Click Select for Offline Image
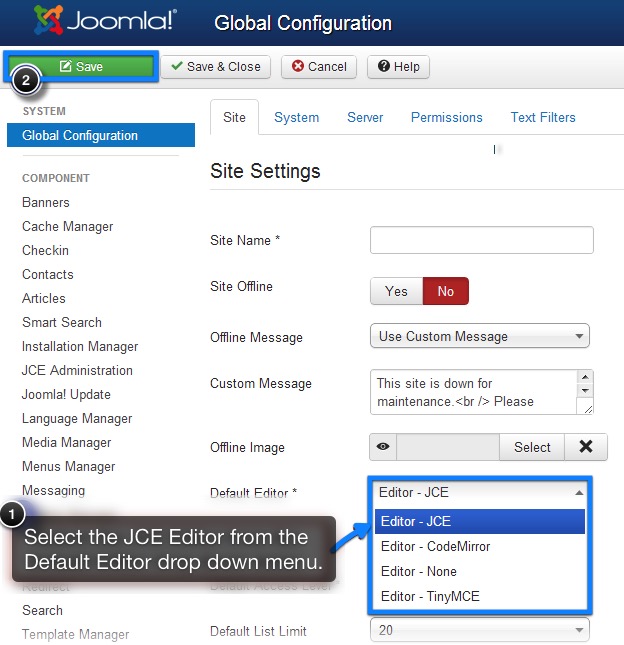Screen dimensions: 624x645 (x=532, y=447)
